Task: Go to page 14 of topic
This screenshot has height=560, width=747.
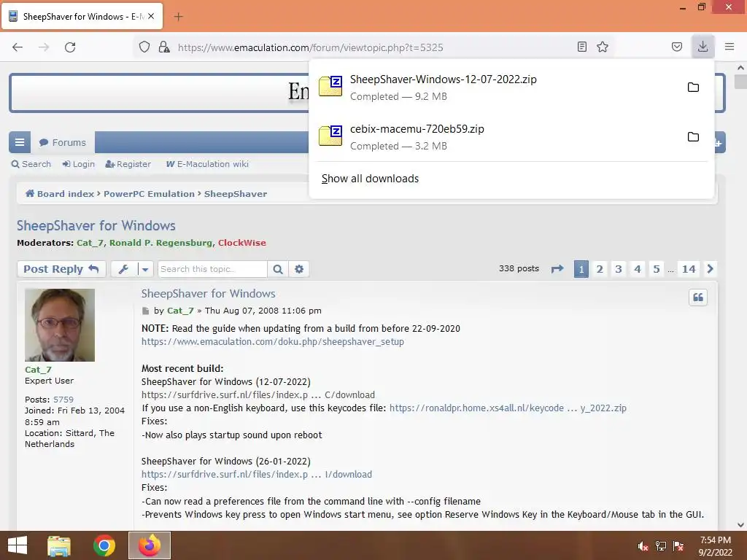Action: (689, 269)
